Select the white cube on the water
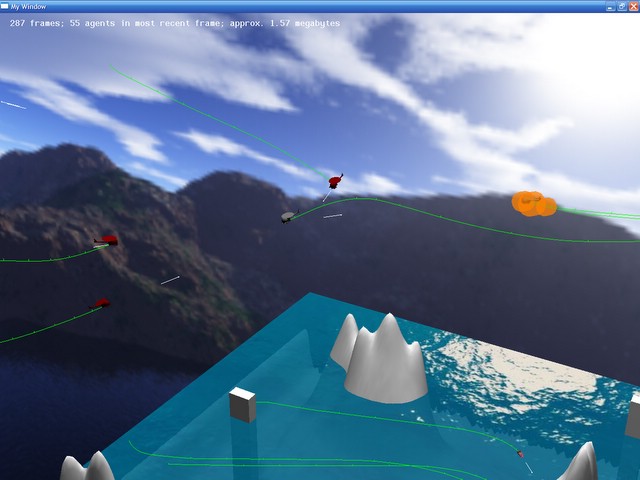This screenshot has height=480, width=640. (242, 404)
